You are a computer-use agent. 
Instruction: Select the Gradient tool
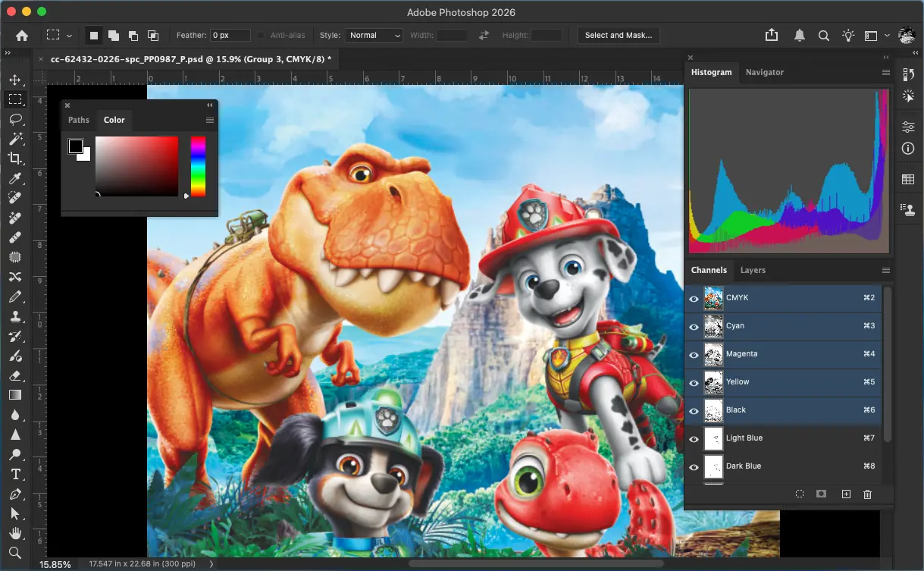coord(15,395)
